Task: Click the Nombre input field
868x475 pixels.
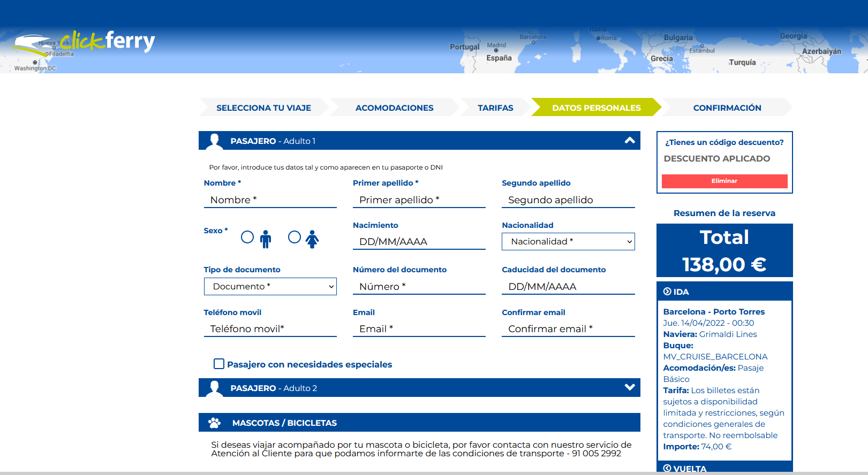Action: 270,200
